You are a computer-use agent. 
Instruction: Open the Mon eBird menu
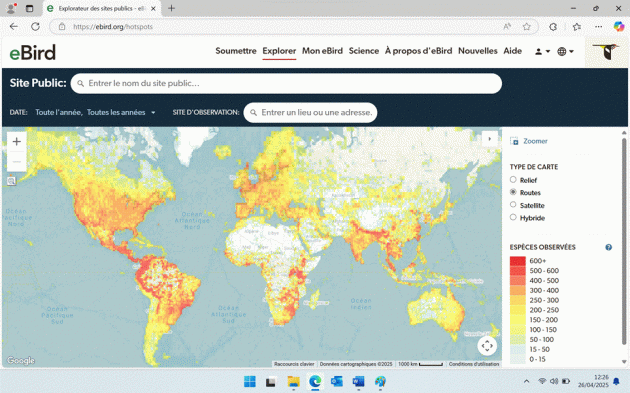point(322,51)
